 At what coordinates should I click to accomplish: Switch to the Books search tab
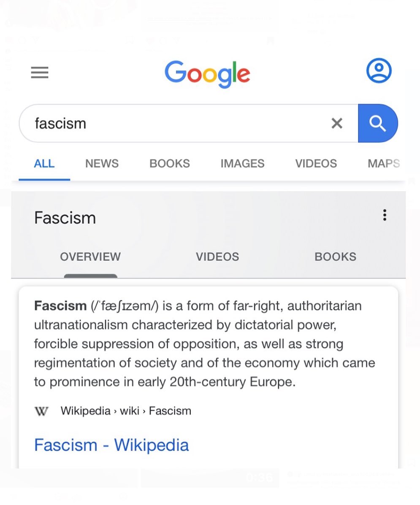pyautogui.click(x=170, y=164)
